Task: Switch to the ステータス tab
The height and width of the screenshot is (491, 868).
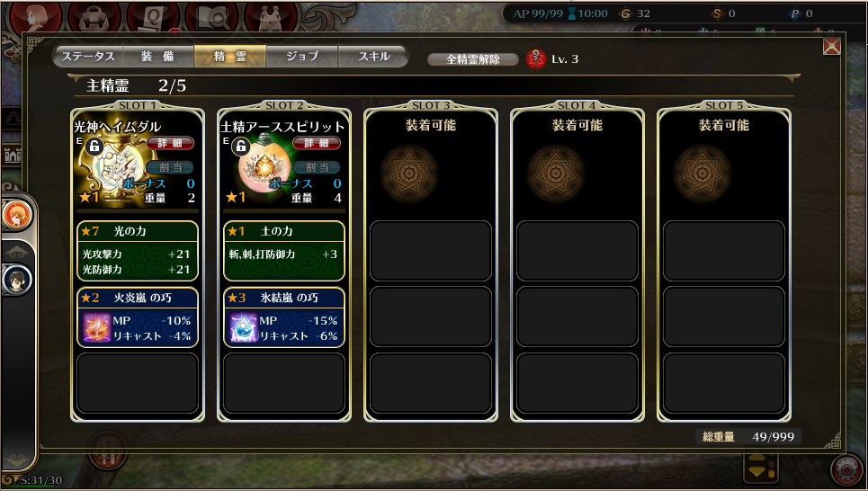Action: pos(88,56)
